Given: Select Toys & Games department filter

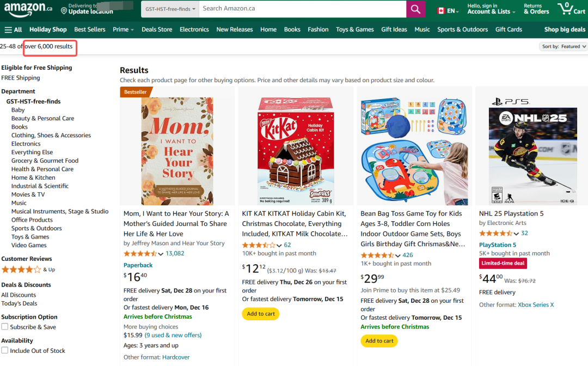Looking at the screenshot, I should pyautogui.click(x=30, y=236).
